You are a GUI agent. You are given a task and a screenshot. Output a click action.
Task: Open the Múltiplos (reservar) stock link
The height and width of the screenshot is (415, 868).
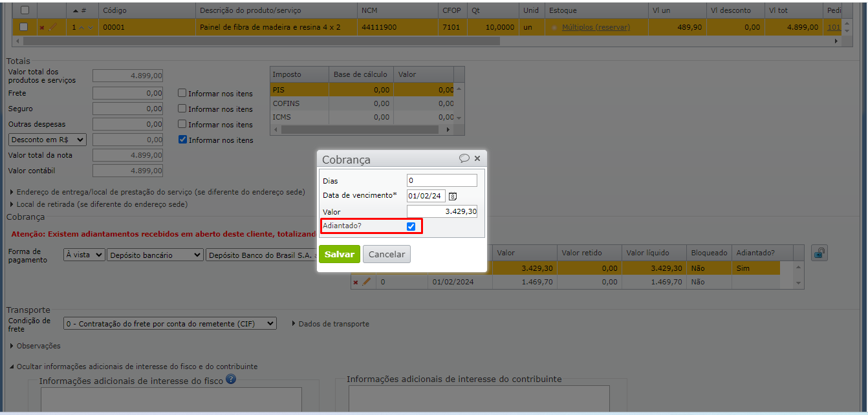tap(596, 27)
